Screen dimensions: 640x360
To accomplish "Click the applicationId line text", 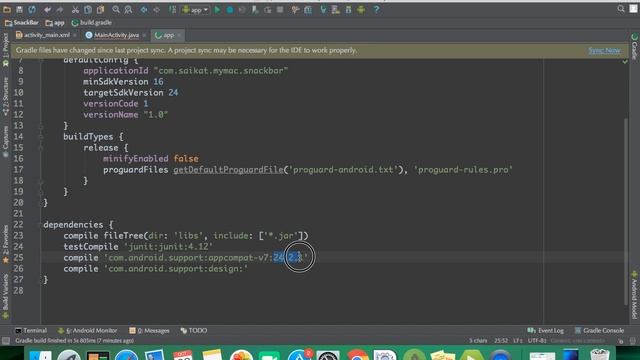I will click(x=186, y=71).
